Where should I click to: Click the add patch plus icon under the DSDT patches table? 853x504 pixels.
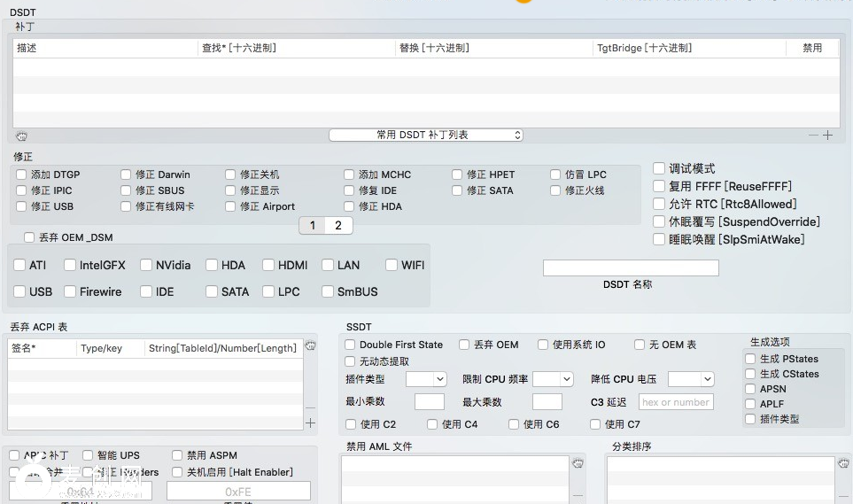pyautogui.click(x=828, y=136)
